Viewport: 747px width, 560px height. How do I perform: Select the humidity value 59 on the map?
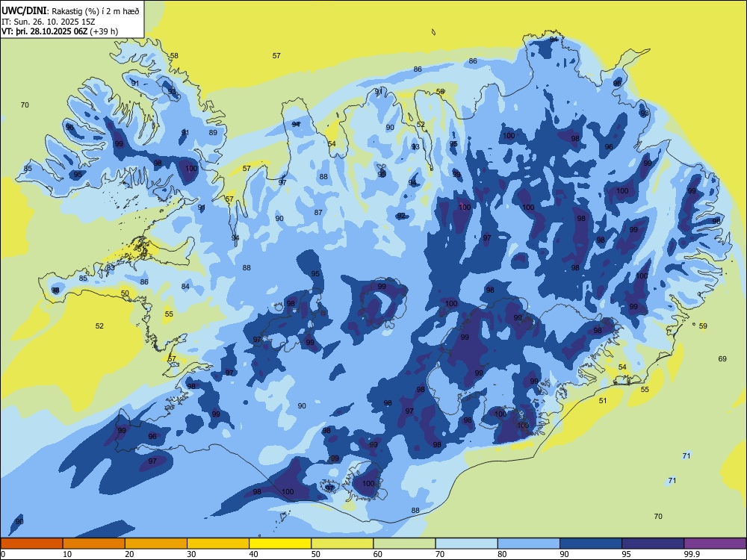(x=703, y=326)
